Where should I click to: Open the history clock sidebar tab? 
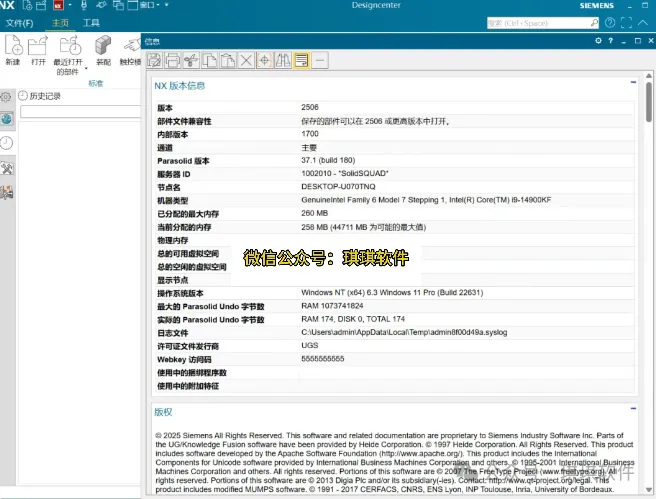7,143
